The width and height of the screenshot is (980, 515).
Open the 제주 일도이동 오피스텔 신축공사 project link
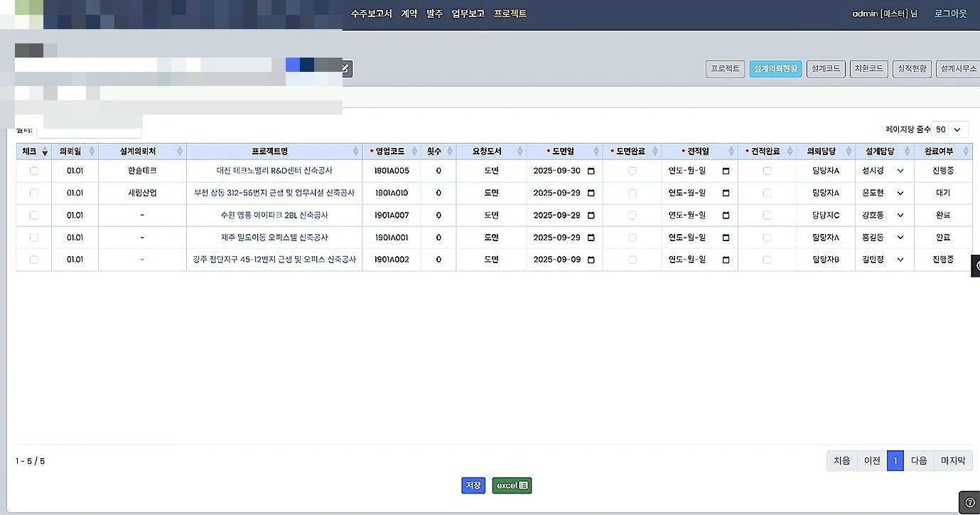coord(275,237)
